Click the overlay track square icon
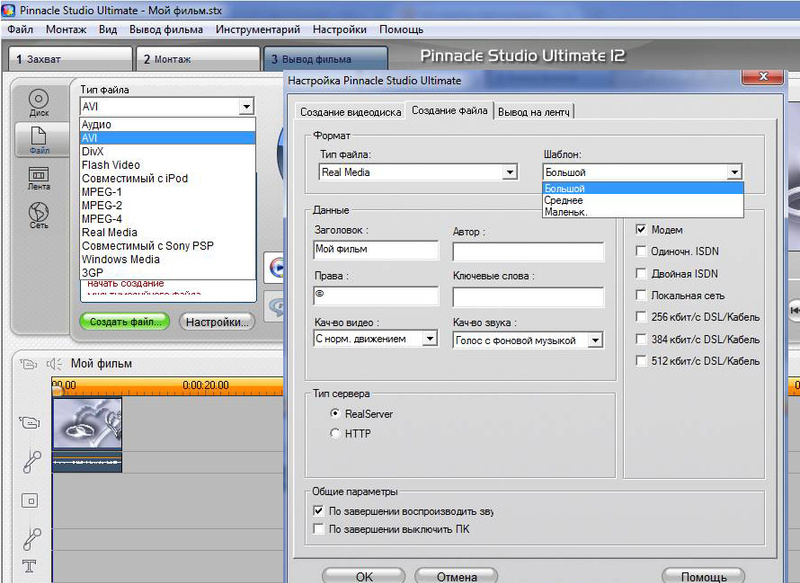 click(x=30, y=500)
